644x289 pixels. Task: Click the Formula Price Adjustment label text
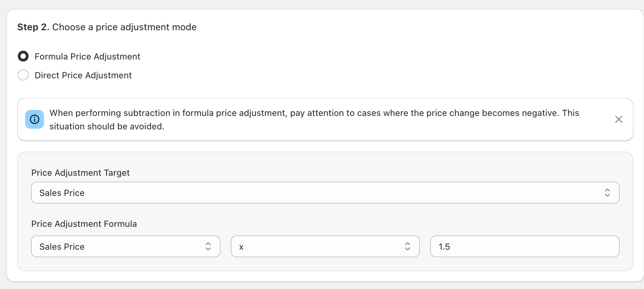[87, 56]
